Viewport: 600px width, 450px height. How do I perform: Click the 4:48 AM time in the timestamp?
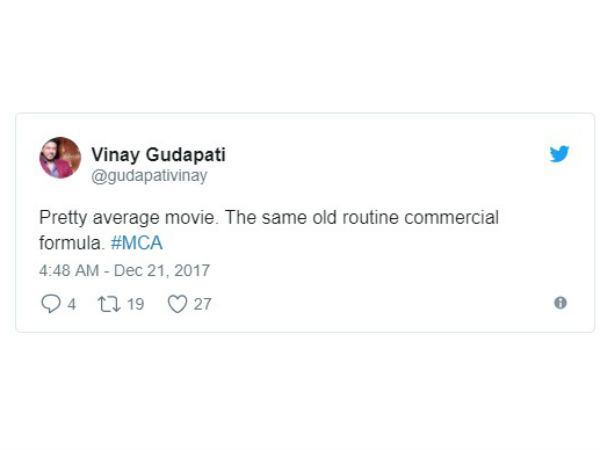[x=70, y=270]
